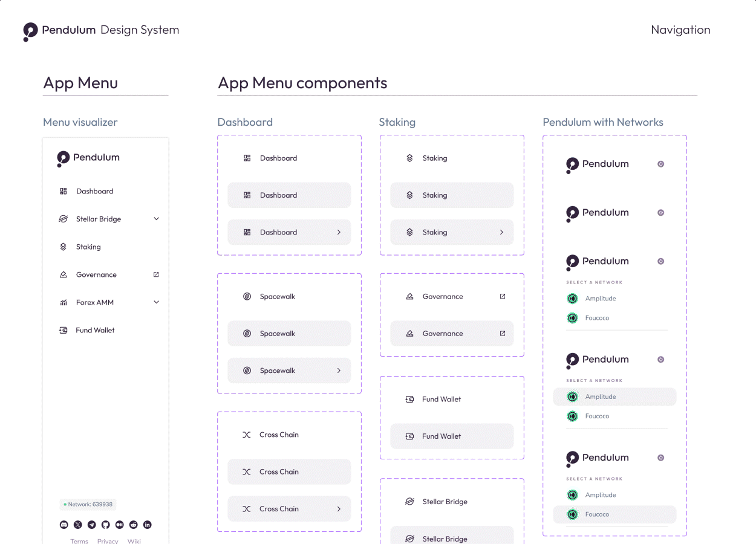Select the highlighted Foucoco network row
The height and width of the screenshot is (544, 756).
(614, 514)
